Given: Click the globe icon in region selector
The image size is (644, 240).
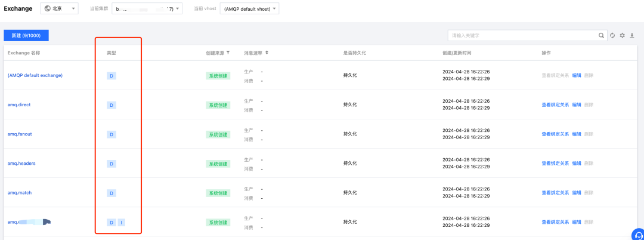Looking at the screenshot, I should pos(48,8).
